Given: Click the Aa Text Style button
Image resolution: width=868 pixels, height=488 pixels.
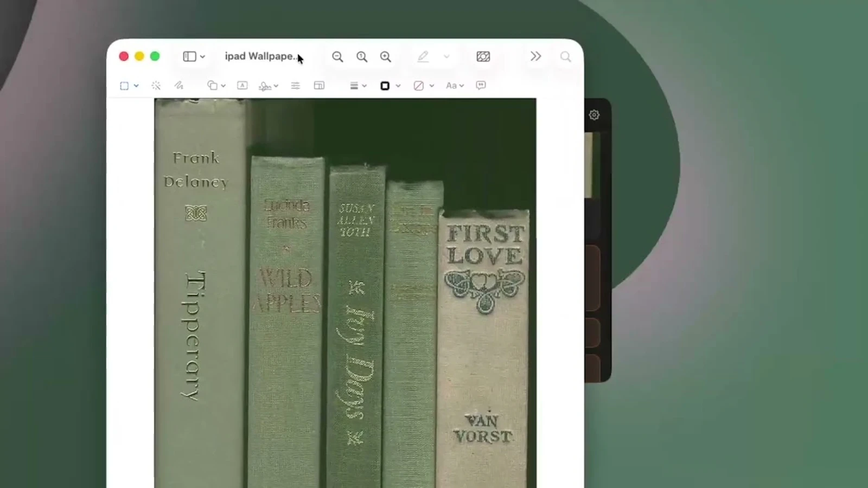Looking at the screenshot, I should coord(451,86).
